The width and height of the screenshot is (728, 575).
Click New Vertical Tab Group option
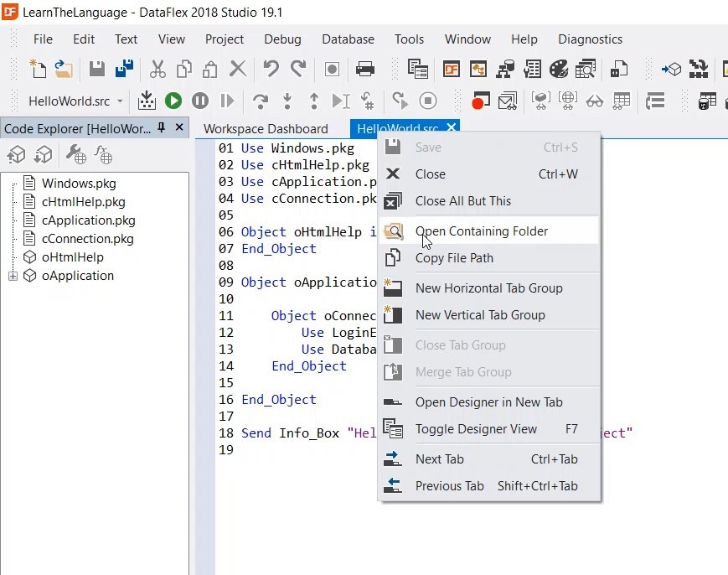(x=480, y=315)
